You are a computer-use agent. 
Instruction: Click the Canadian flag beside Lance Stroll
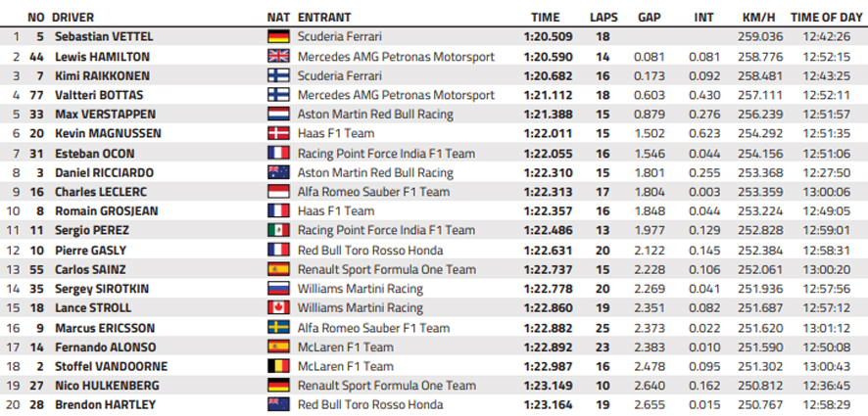click(x=278, y=308)
